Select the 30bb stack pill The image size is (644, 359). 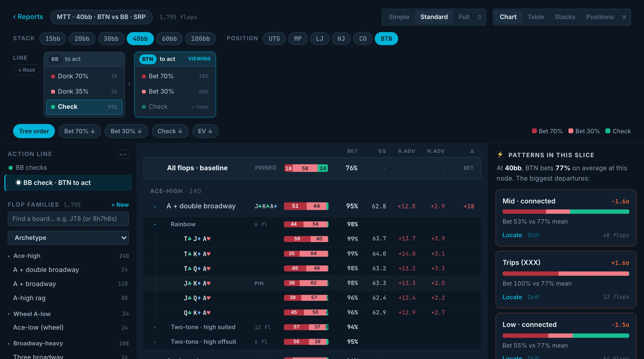tap(111, 39)
